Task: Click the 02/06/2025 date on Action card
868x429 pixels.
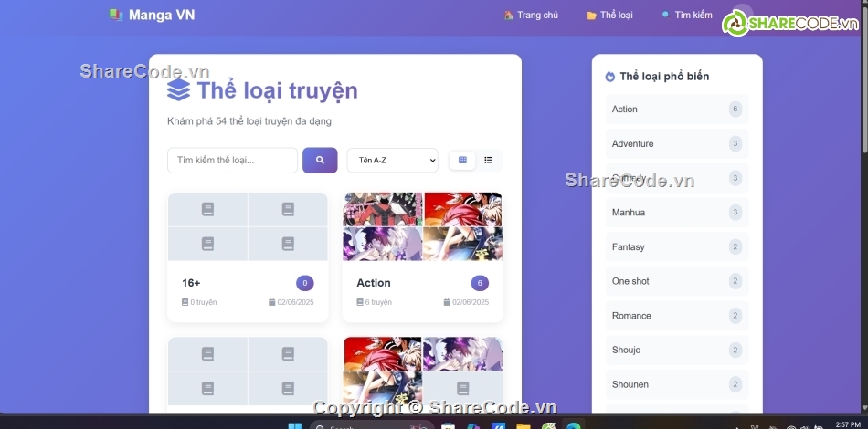Action: click(471, 302)
